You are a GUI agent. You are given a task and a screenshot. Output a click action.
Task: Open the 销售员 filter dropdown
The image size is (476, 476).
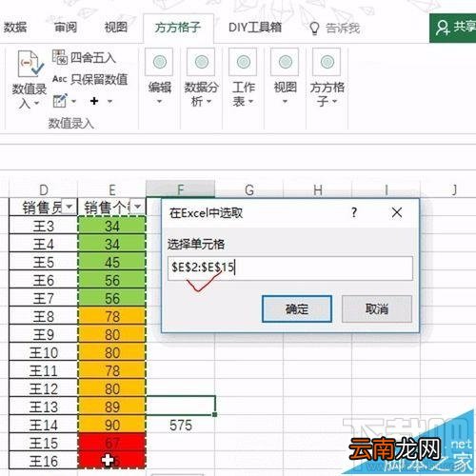pyautogui.click(x=69, y=208)
